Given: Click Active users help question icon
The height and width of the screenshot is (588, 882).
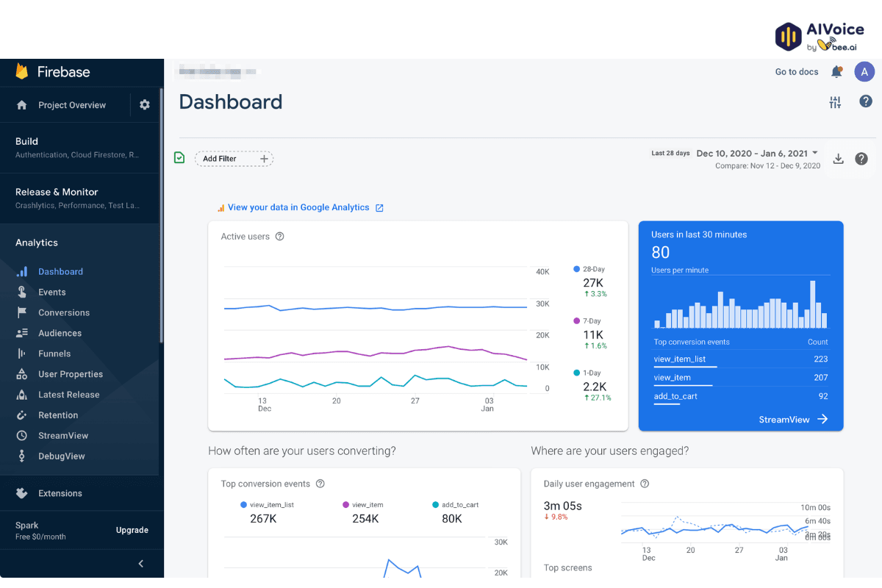Looking at the screenshot, I should (x=279, y=237).
